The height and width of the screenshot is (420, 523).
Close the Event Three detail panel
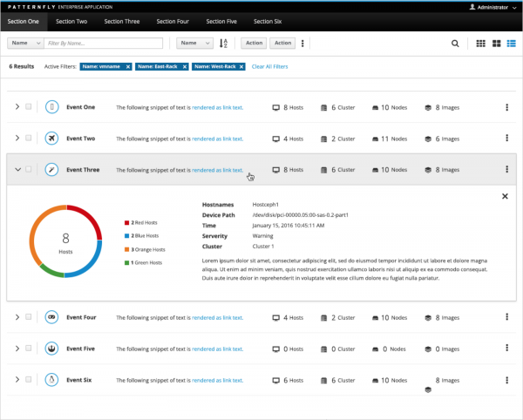click(505, 196)
